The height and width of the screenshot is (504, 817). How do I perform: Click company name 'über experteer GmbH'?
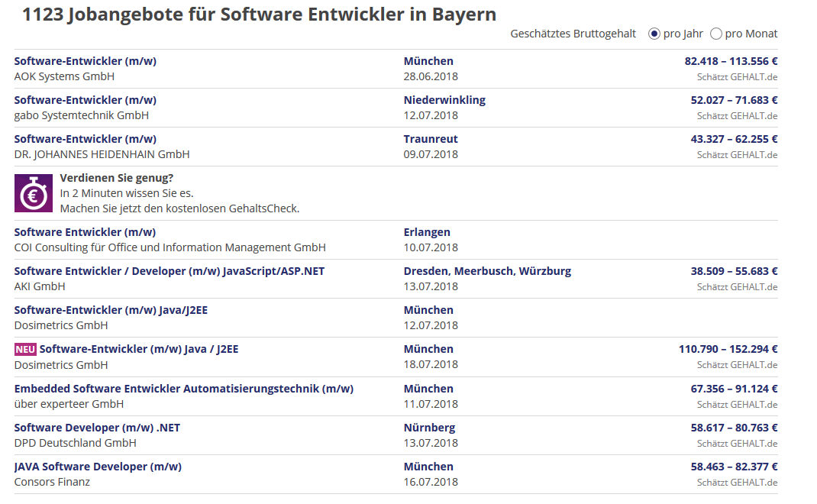69,405
